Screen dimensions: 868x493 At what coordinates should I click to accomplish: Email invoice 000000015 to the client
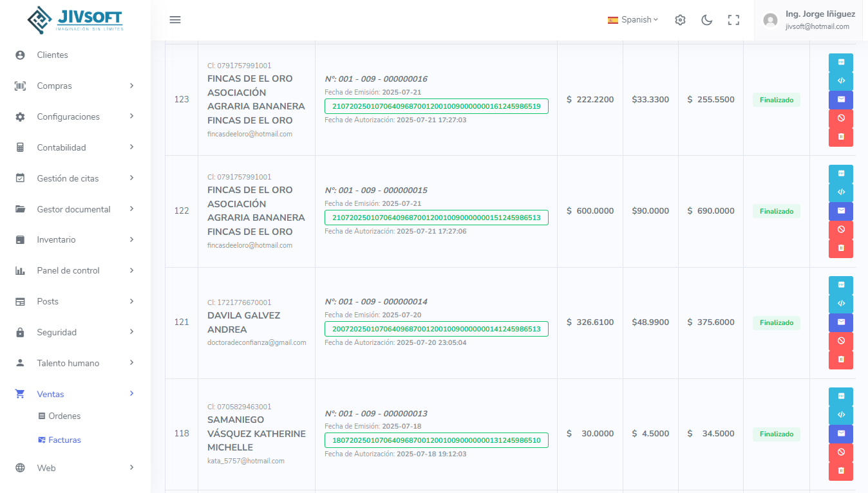840,211
